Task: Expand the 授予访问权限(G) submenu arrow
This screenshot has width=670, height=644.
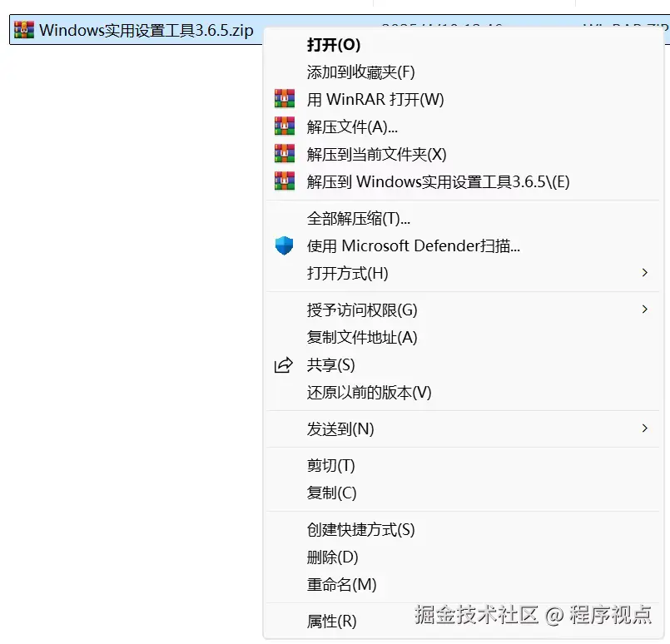Action: pos(645,310)
